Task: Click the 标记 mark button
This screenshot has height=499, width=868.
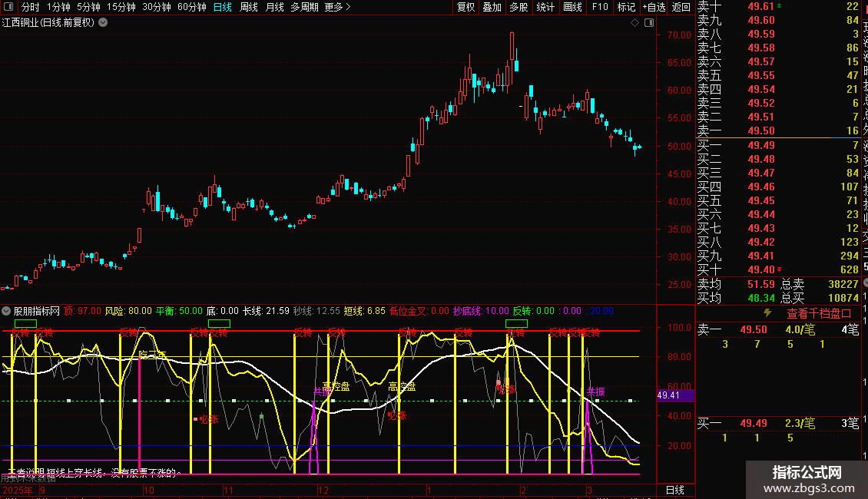Action: coord(626,7)
